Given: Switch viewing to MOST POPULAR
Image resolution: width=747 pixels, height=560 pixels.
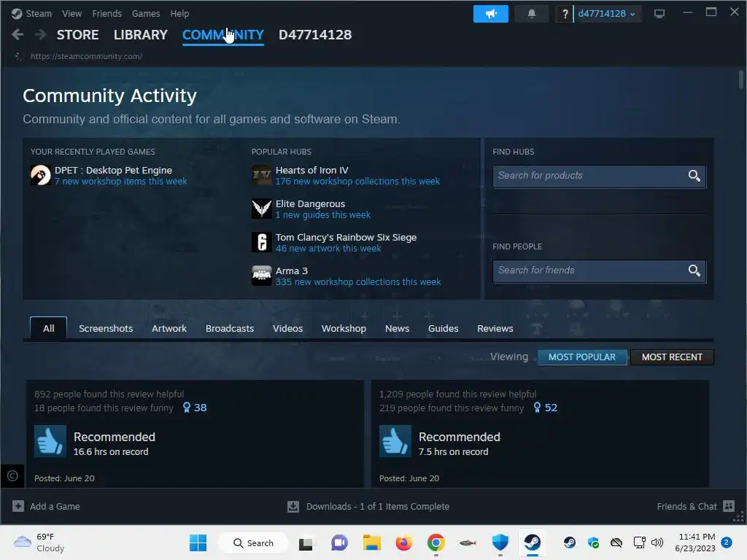Looking at the screenshot, I should pyautogui.click(x=581, y=357).
